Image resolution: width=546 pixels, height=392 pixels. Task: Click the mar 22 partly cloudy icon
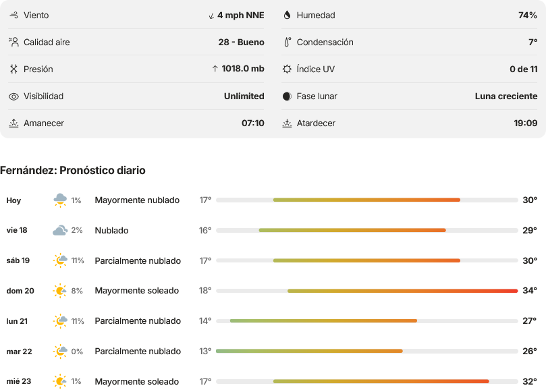click(60, 352)
